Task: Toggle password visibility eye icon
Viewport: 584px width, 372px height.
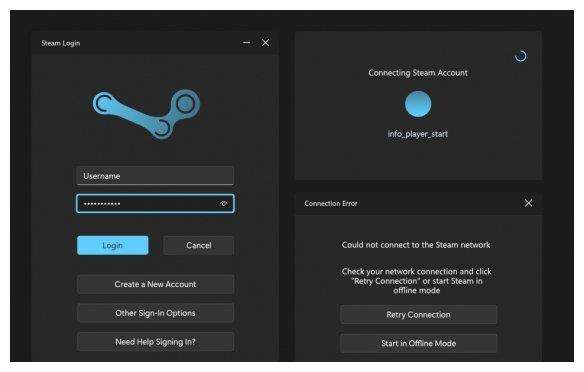Action: point(223,203)
